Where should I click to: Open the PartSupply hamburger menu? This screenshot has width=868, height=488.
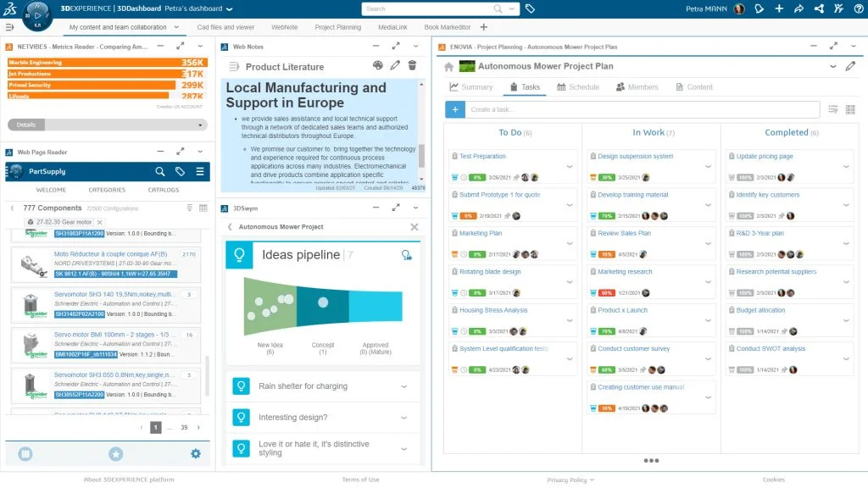pos(200,171)
